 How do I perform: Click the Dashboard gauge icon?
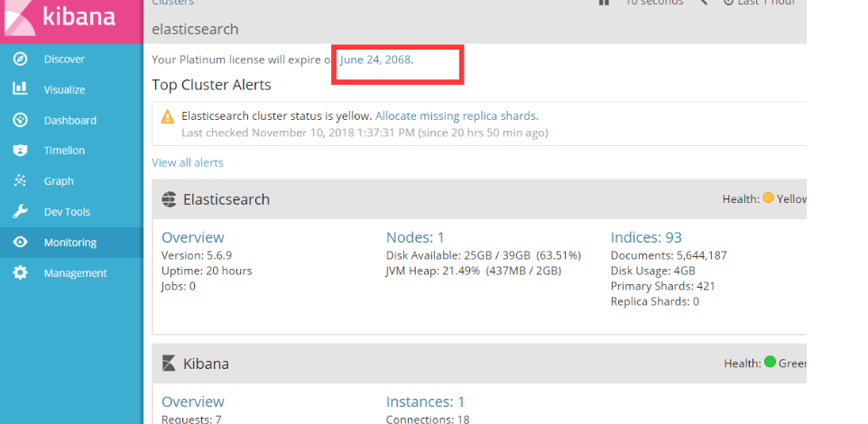[x=20, y=120]
